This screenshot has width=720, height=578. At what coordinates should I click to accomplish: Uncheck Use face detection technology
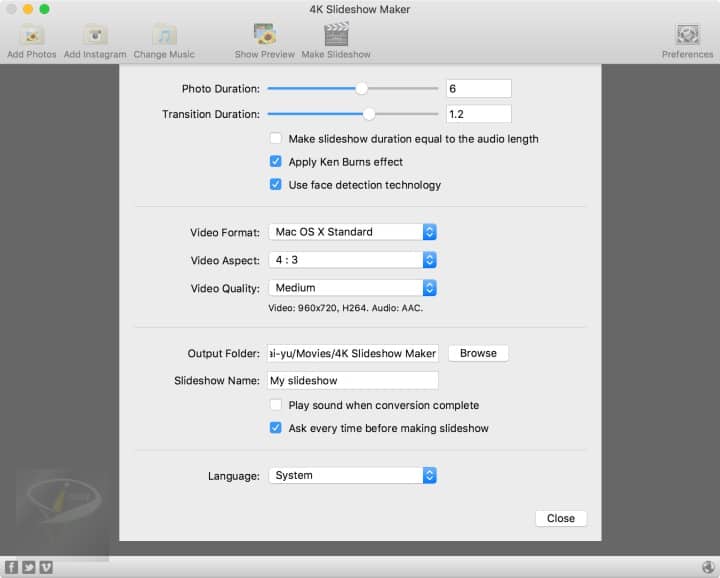[276, 185]
